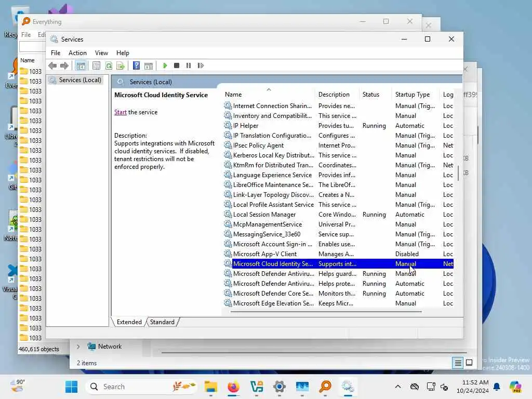
Task: Select Link-Layer Topology Discovery service
Action: click(x=338, y=195)
